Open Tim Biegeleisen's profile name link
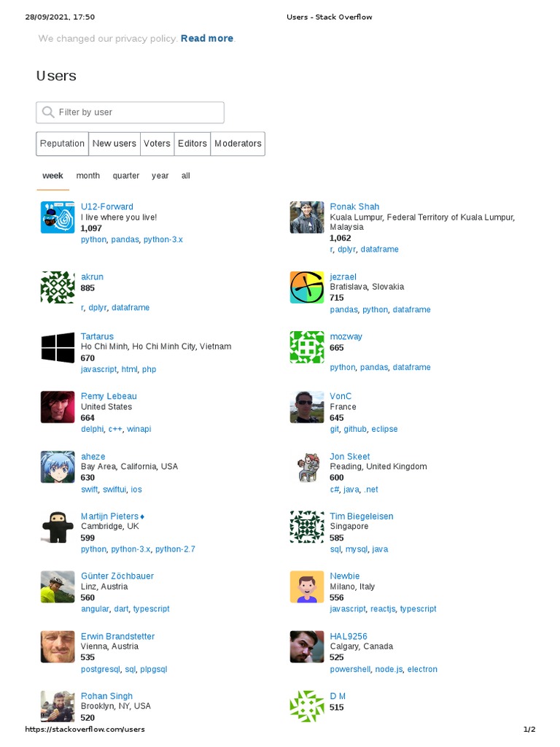Viewport: 560px width, 747px height. (362, 516)
